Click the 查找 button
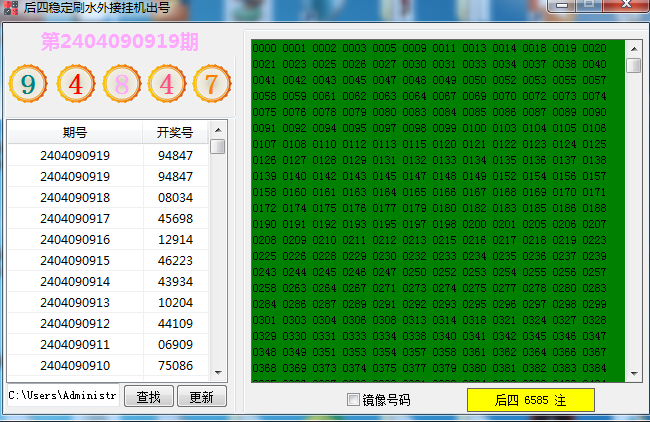Viewport: 650px width, 422px height. (x=148, y=397)
